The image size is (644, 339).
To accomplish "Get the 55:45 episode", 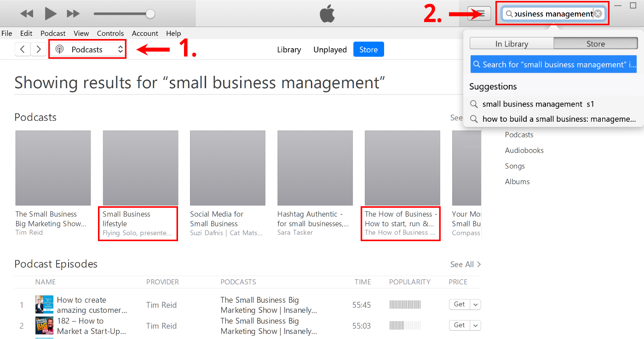I will 460,304.
